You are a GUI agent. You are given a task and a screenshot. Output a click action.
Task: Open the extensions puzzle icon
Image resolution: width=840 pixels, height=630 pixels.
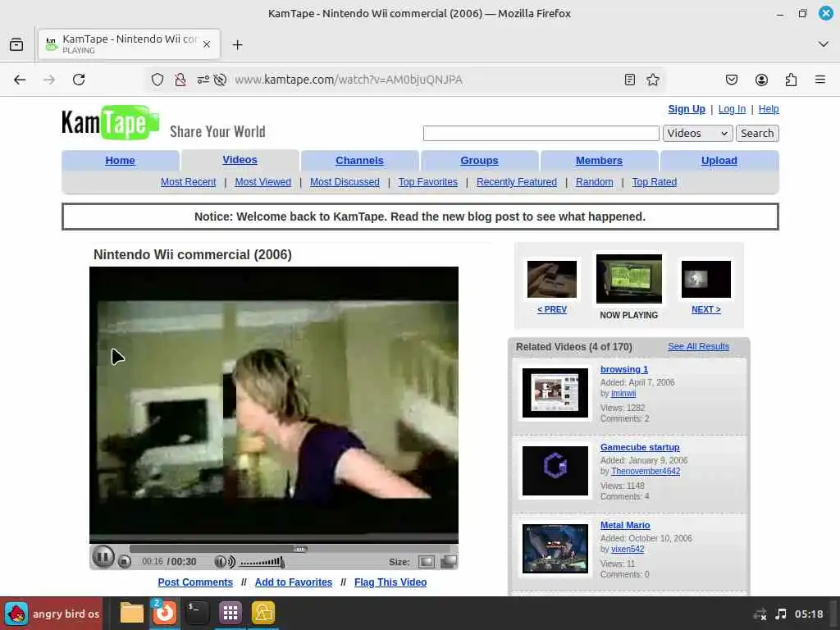click(791, 80)
